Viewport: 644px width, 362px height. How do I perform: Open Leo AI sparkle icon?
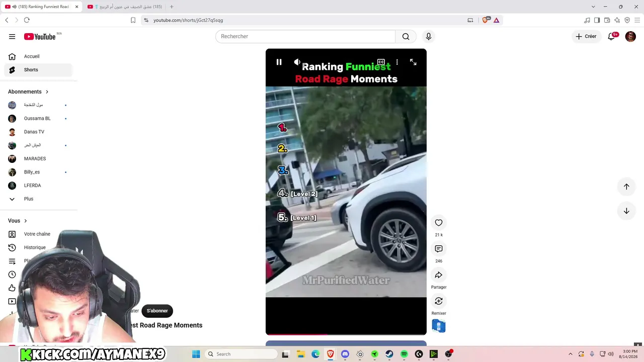[617, 20]
